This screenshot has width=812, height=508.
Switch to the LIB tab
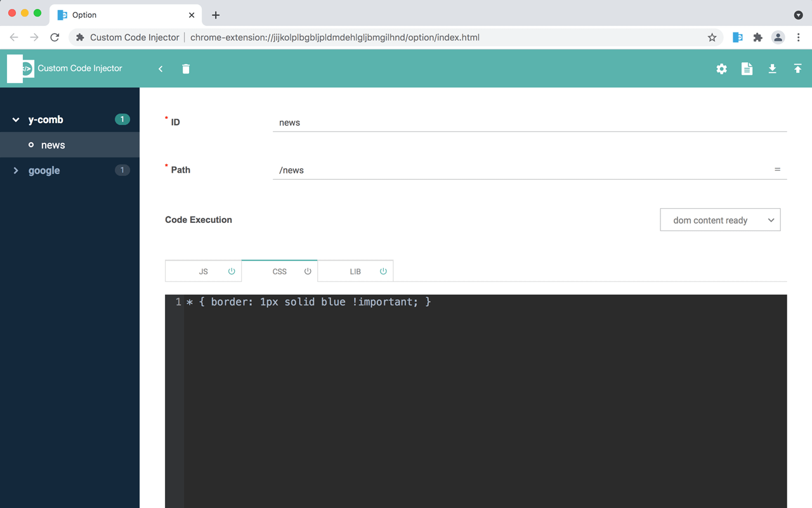point(355,271)
